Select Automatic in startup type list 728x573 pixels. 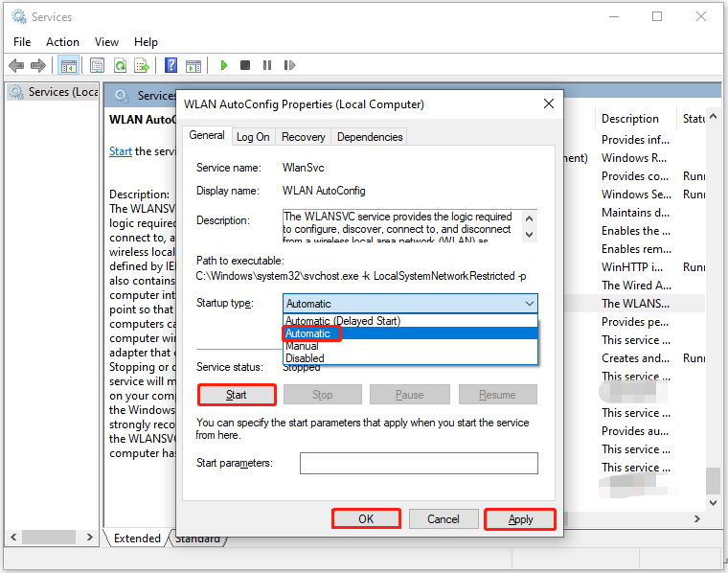point(308,333)
